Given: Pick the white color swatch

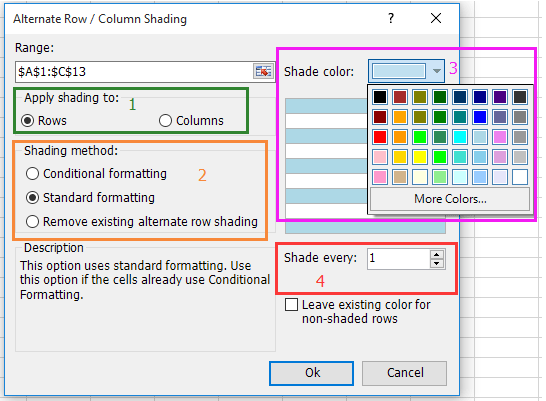Looking at the screenshot, I should 520,177.
